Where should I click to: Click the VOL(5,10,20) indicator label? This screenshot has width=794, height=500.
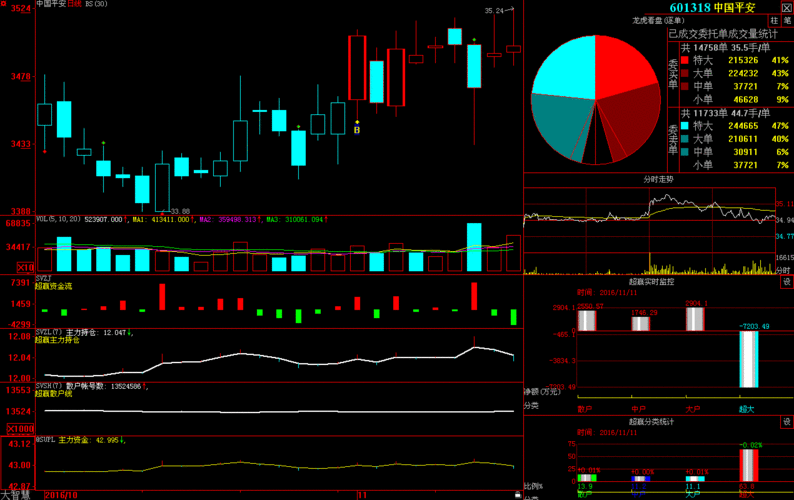click(x=59, y=219)
